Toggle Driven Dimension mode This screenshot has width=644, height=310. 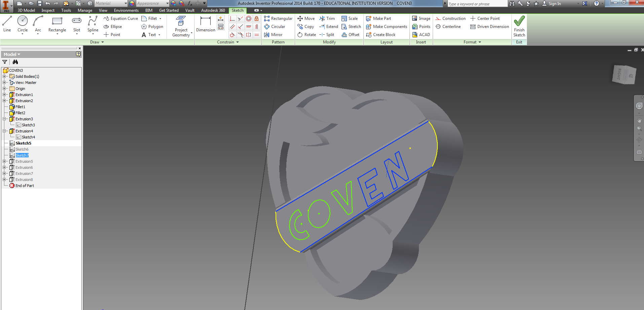[x=490, y=27]
